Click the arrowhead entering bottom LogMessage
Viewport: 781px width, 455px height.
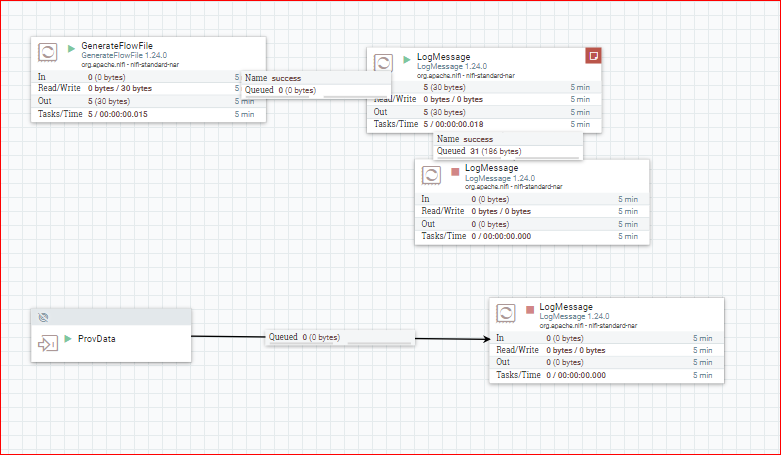coord(487,339)
